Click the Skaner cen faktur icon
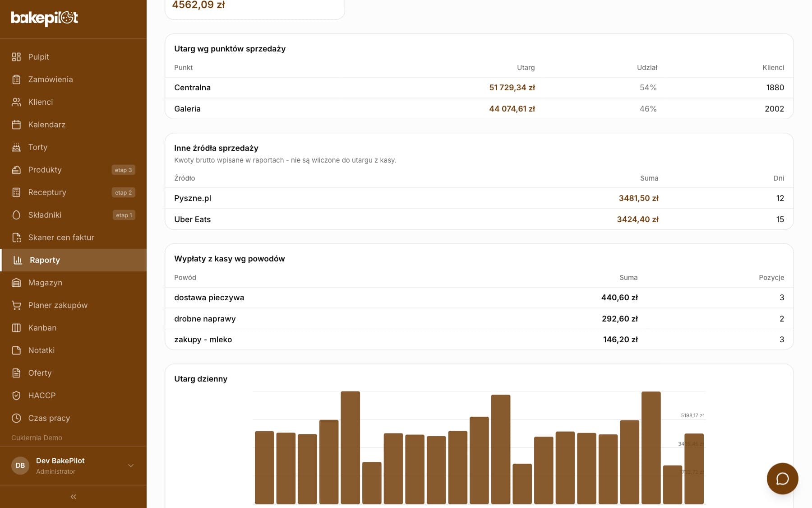The width and height of the screenshot is (812, 508). [x=16, y=238]
